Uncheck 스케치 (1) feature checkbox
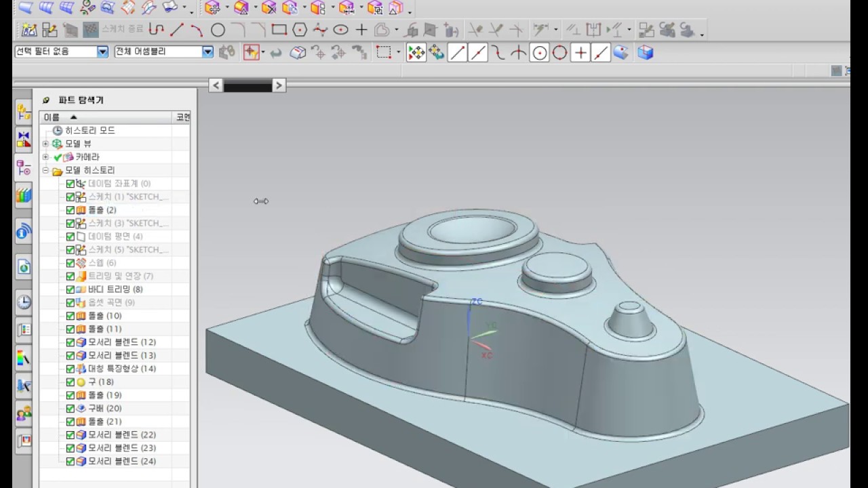The image size is (868, 488). pos(71,197)
